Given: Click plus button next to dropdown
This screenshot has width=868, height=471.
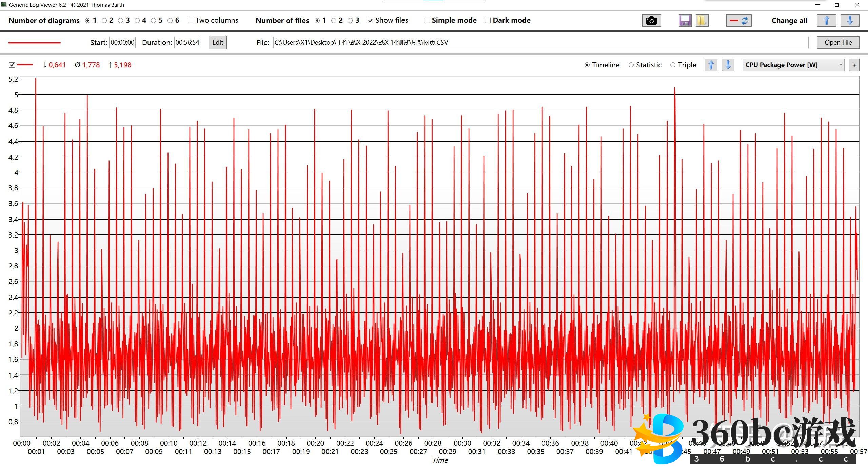Looking at the screenshot, I should (x=854, y=65).
